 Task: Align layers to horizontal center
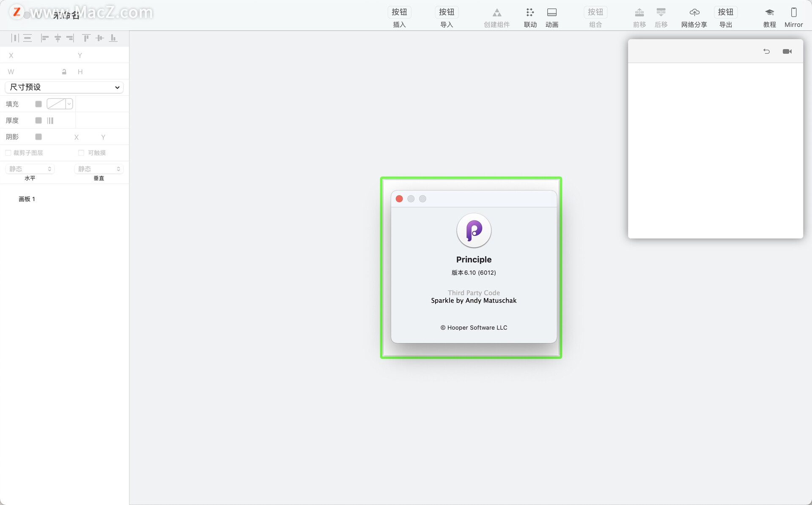pos(58,38)
